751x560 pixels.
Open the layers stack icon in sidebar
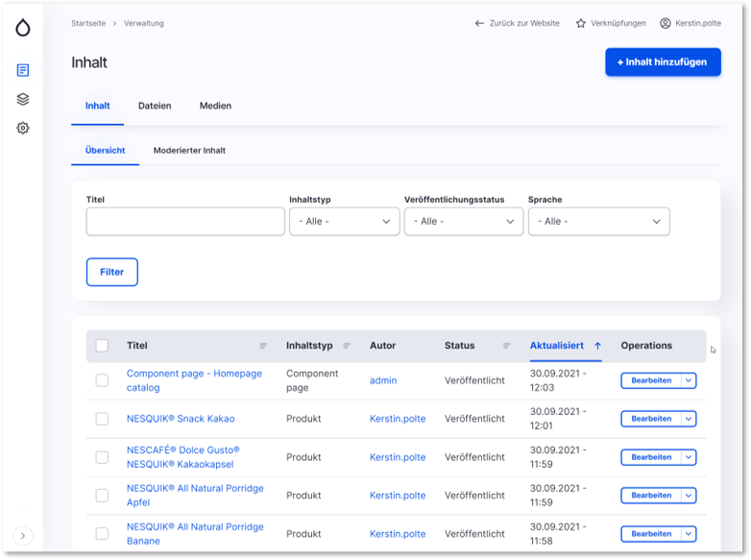pyautogui.click(x=22, y=99)
